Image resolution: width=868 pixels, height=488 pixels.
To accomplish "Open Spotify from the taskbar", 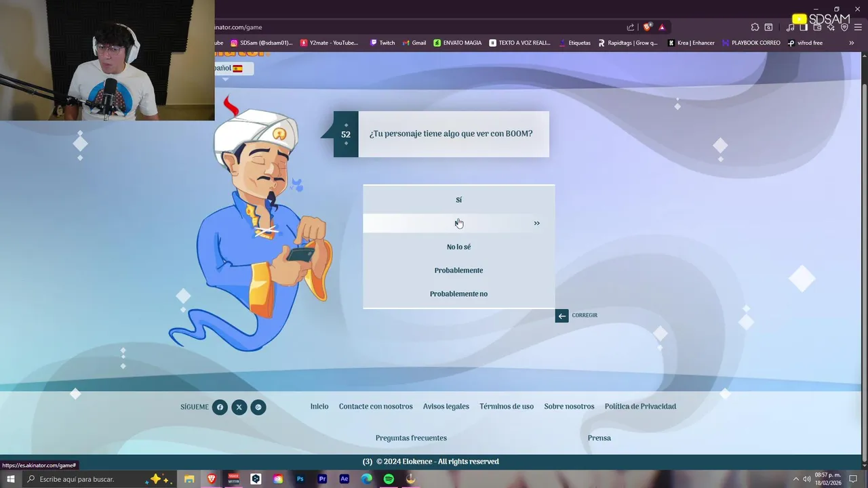I will coord(389,479).
